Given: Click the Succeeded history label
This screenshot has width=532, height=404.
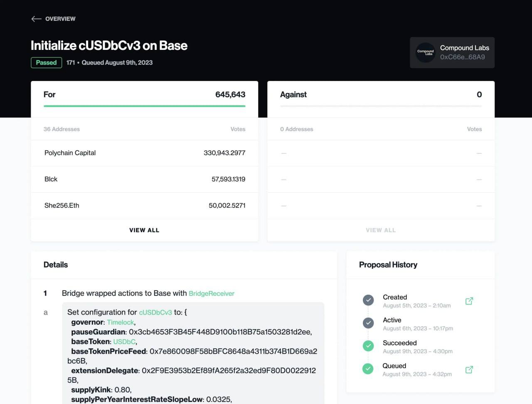Looking at the screenshot, I should coord(400,343).
